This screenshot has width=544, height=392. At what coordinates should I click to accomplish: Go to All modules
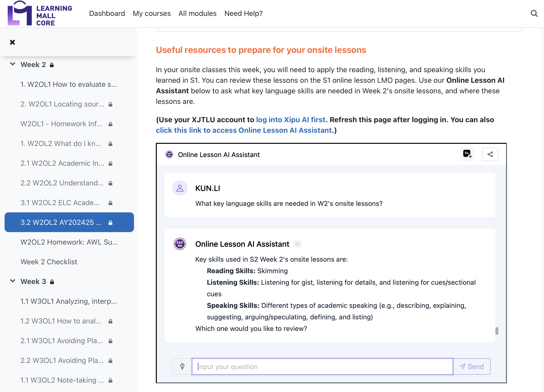click(197, 13)
